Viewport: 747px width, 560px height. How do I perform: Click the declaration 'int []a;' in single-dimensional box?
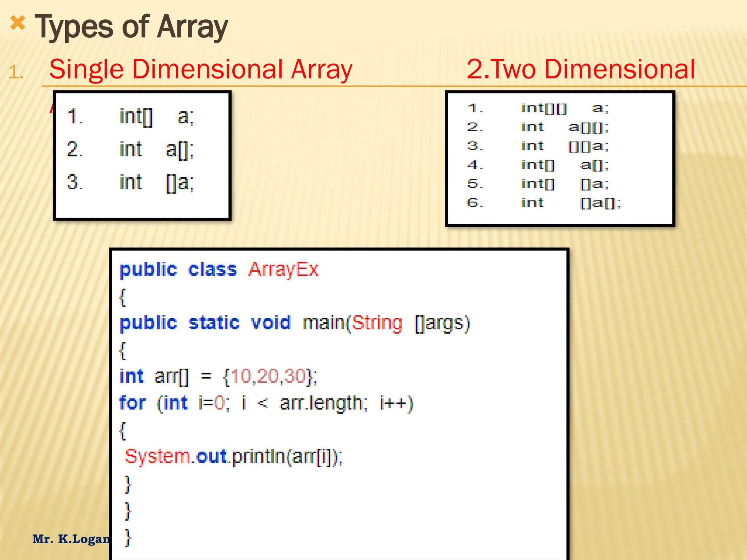pos(156,183)
